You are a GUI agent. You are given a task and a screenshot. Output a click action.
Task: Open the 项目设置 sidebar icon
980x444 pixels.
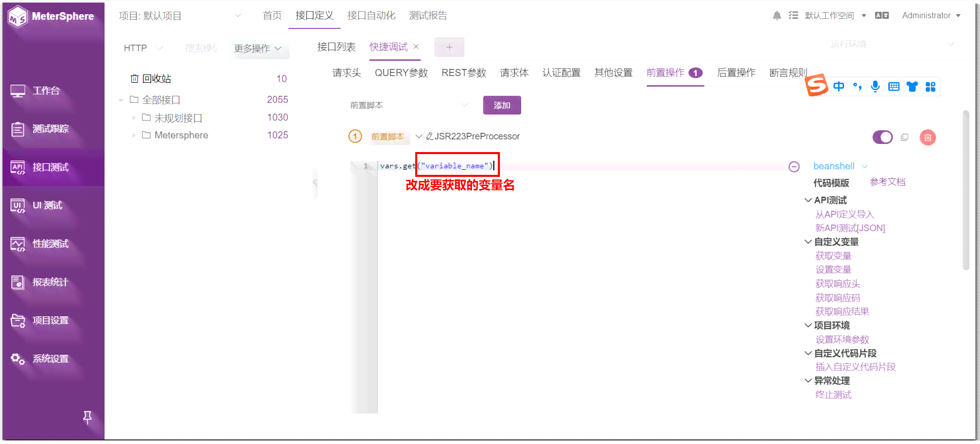[x=18, y=321]
